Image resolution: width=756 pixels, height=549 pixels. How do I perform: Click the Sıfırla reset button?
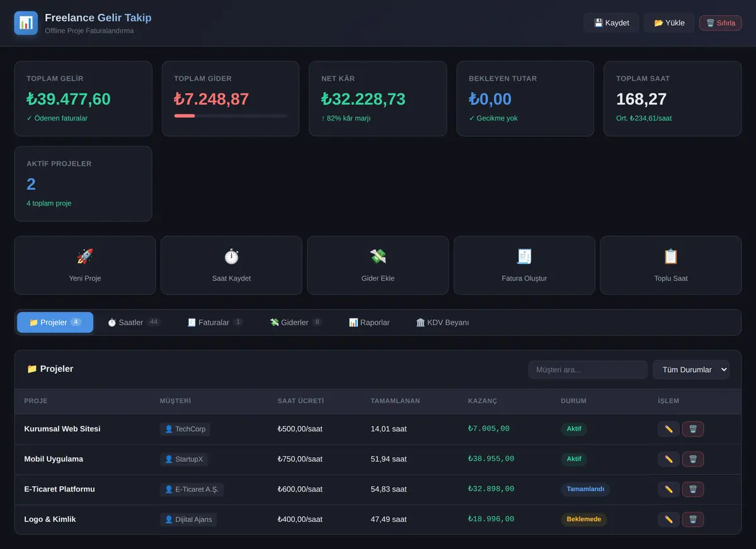[x=720, y=23]
